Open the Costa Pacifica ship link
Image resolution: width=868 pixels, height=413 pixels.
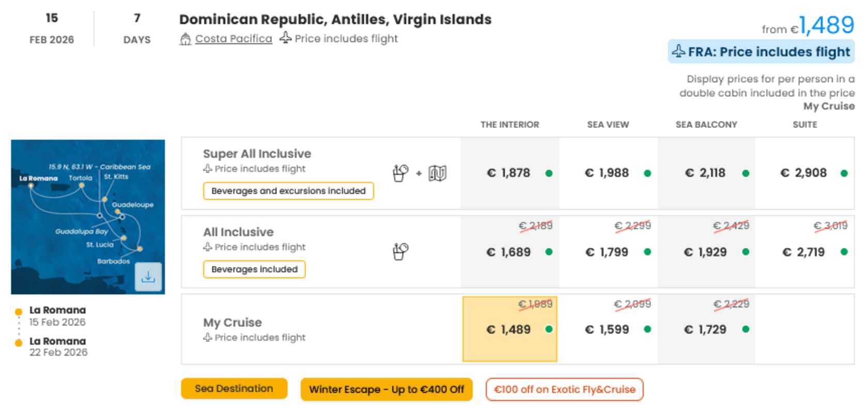point(234,39)
